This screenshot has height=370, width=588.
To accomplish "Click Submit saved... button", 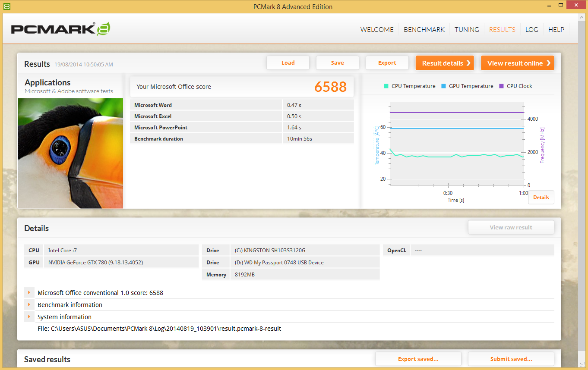I will 511,359.
